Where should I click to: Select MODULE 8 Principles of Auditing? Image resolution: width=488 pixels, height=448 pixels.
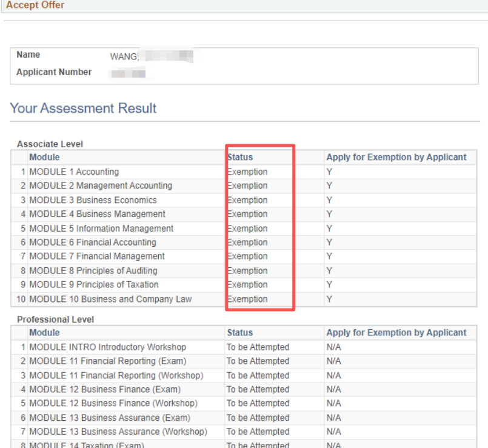click(x=93, y=271)
